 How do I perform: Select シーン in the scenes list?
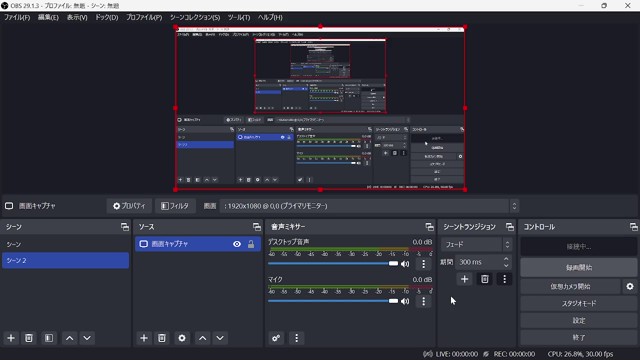[x=65, y=244]
